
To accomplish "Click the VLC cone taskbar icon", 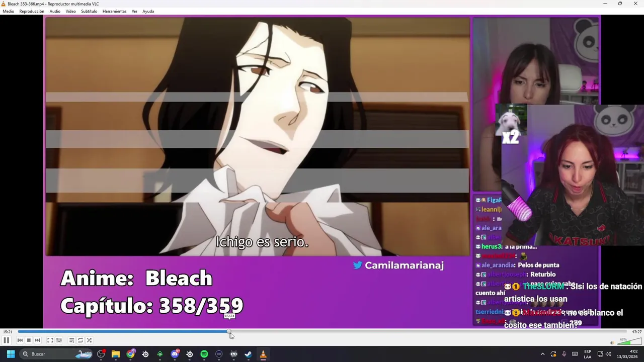I will click(263, 354).
